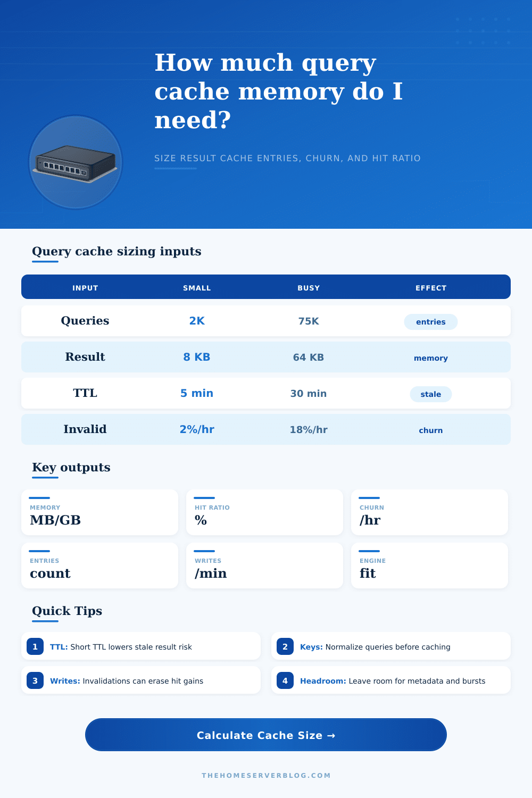Open the ENGINE fit output card
The image size is (532, 798).
430,566
